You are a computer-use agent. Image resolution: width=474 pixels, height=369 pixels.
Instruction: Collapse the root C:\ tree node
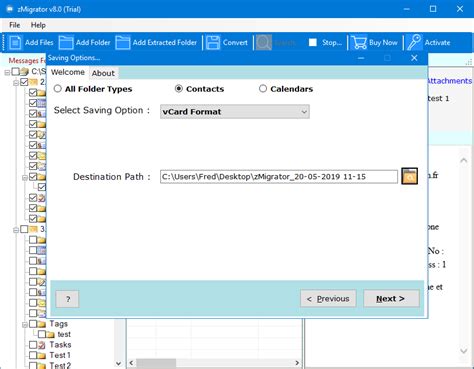pos(7,72)
